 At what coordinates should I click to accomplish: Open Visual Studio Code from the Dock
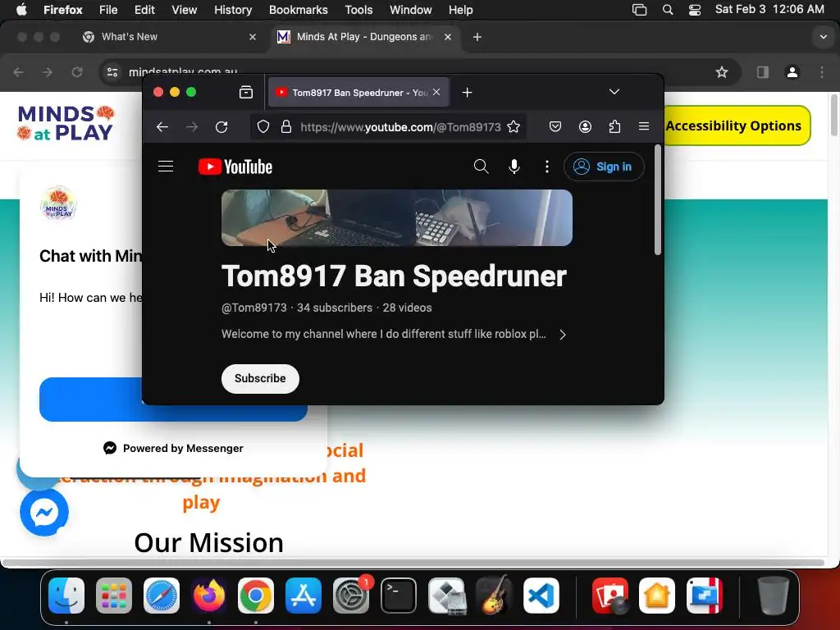(541, 596)
